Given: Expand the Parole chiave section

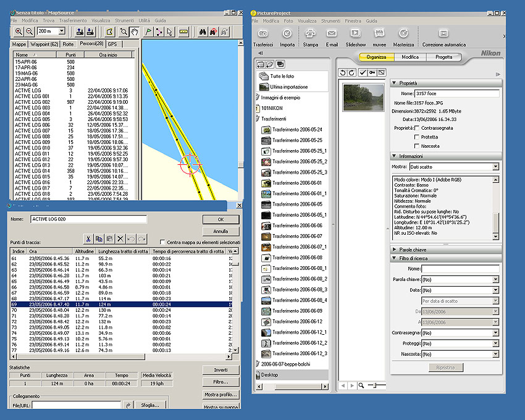Looking at the screenshot, I should pos(395,250).
